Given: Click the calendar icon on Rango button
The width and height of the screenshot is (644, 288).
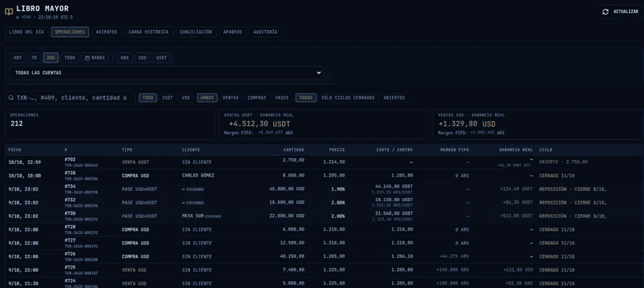Looking at the screenshot, I should pos(87,58).
